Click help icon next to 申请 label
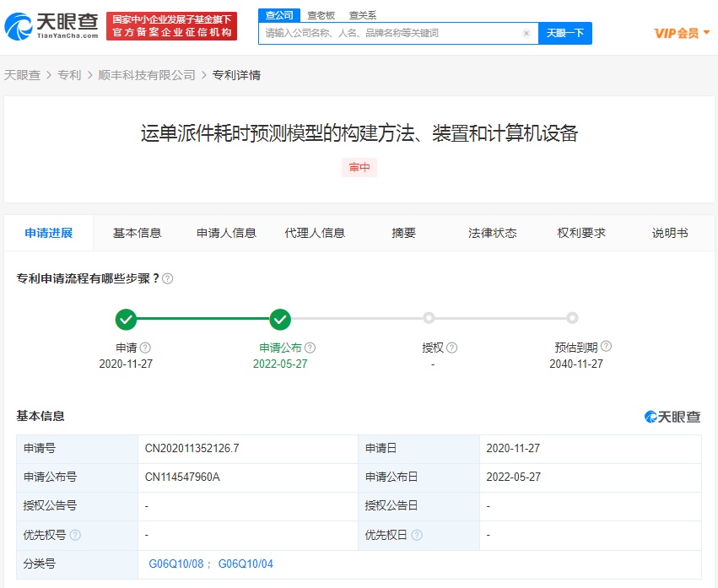 [145, 348]
